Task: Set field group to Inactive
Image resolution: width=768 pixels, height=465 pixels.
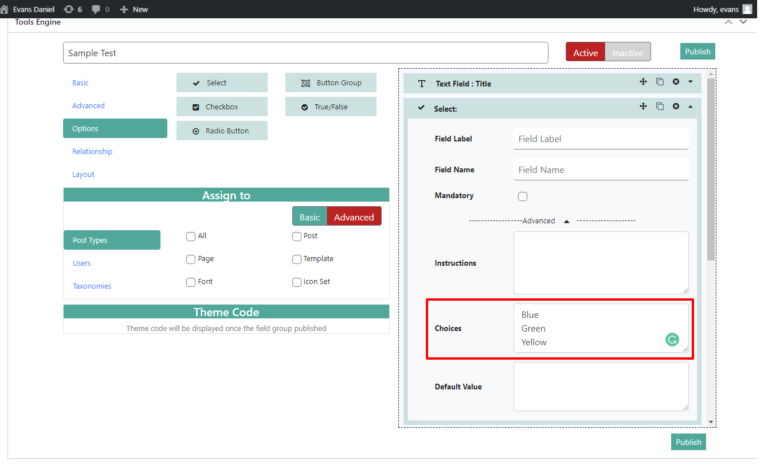Action: click(628, 52)
